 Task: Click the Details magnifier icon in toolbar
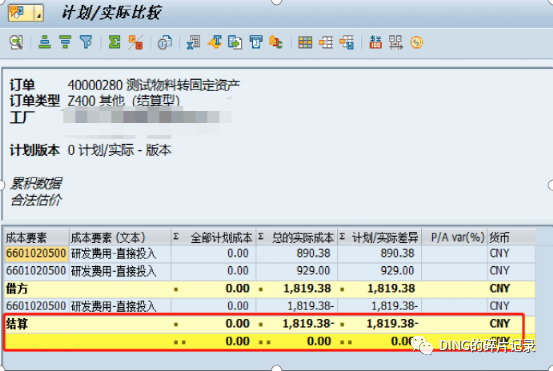[16, 43]
